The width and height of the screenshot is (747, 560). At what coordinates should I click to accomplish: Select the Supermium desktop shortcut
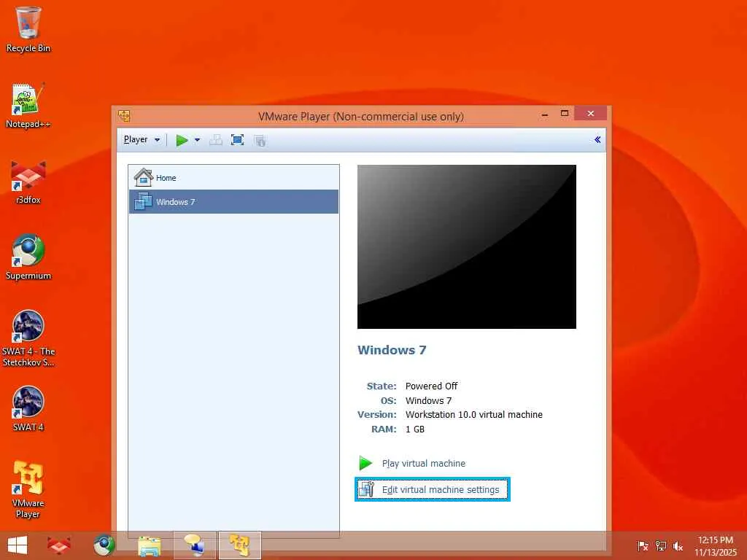[28, 257]
